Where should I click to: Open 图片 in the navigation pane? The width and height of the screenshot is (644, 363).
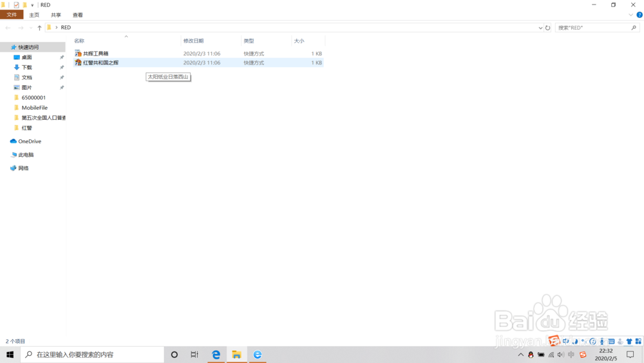coord(26,88)
